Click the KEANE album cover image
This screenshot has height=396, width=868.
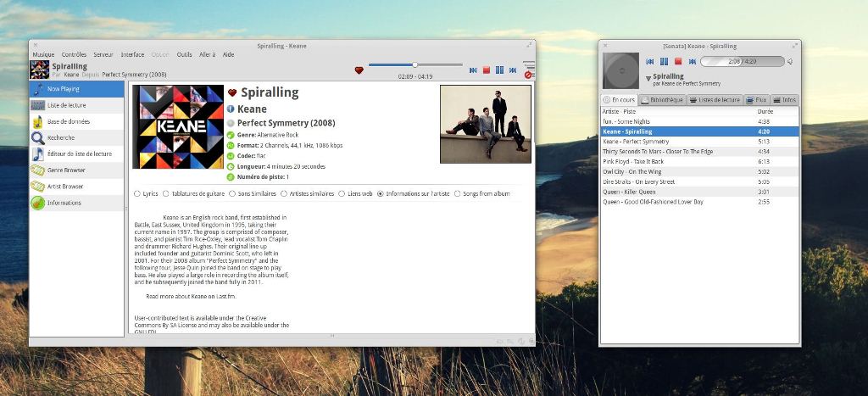(178, 127)
